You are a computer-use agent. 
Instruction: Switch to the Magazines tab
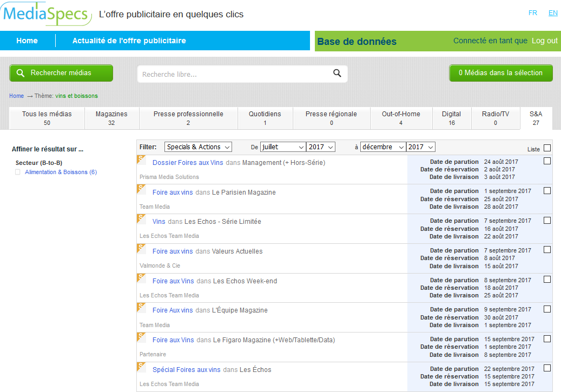point(111,118)
